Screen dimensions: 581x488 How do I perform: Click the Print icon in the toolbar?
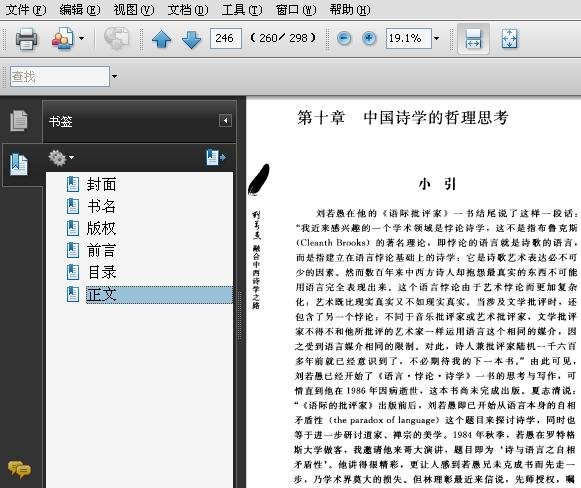pyautogui.click(x=26, y=39)
